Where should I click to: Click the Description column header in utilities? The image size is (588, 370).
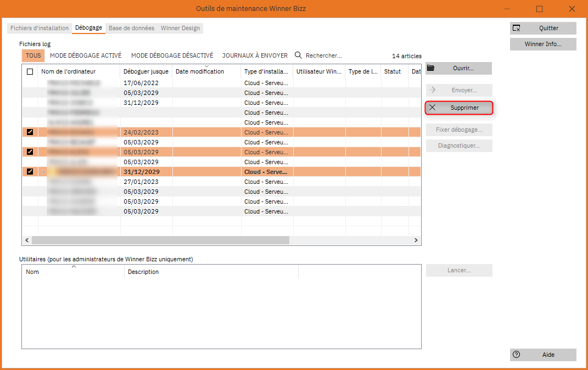pos(211,272)
